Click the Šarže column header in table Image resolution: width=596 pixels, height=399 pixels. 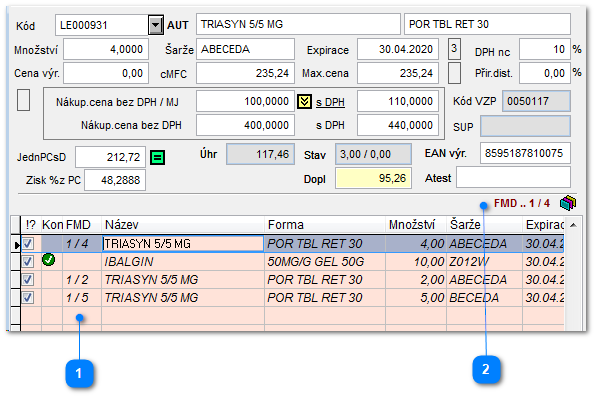click(x=484, y=225)
